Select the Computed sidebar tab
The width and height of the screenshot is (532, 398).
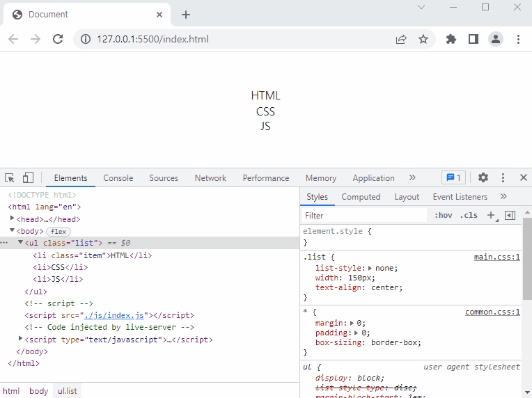click(x=361, y=197)
